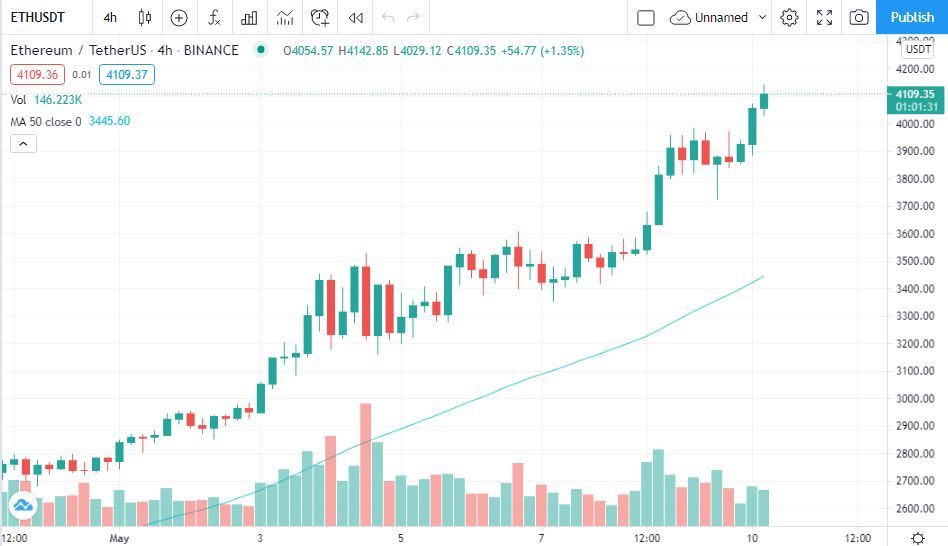Open the layout selector square icon
Screen dimensions: 948x546
pyautogui.click(x=646, y=17)
